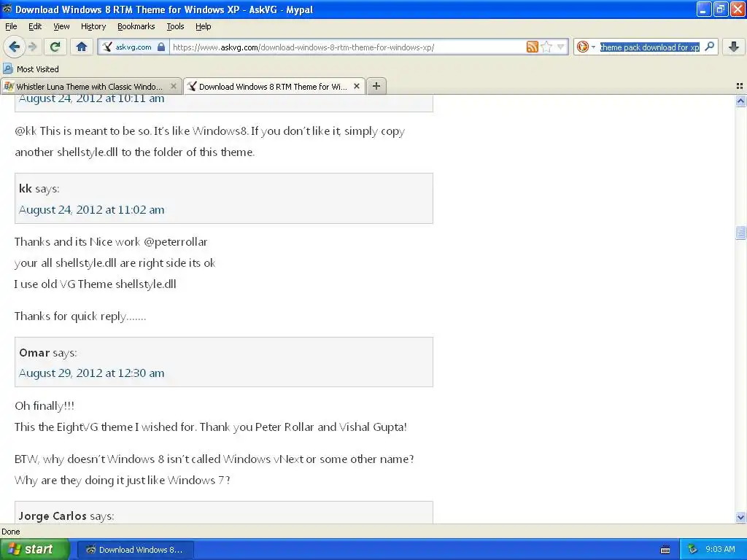Click the on-screen keyboard tray icon

[665, 550]
